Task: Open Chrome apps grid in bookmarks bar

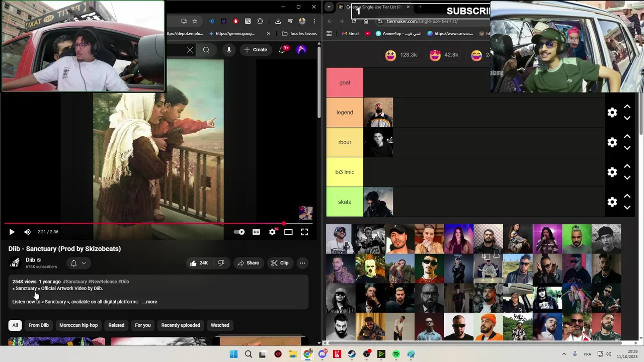Action: pyautogui.click(x=329, y=34)
